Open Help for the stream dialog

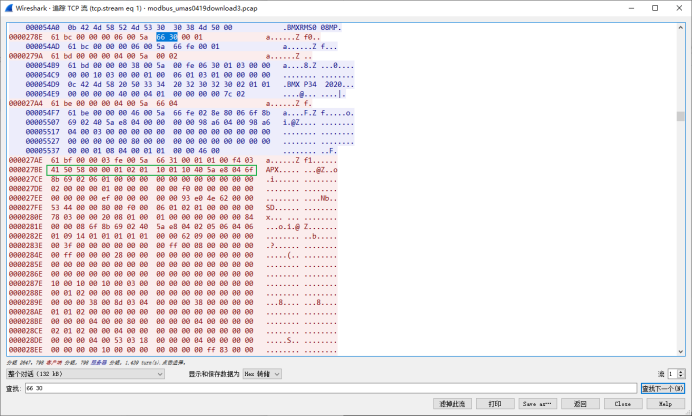[x=665, y=403]
